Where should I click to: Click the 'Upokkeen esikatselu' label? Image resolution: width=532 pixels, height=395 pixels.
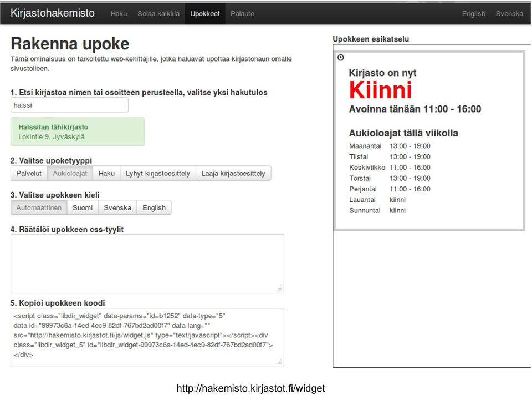click(371, 39)
